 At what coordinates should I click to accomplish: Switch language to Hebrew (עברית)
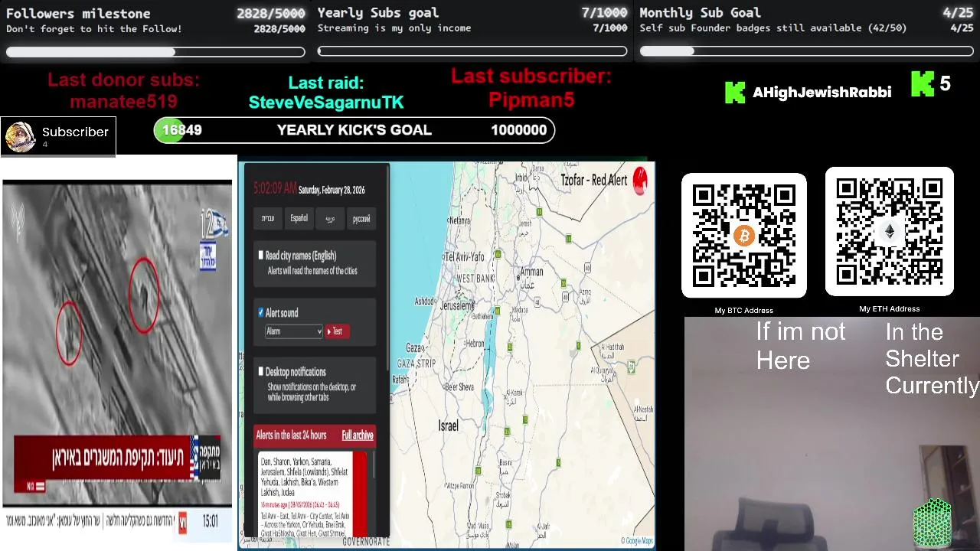coord(268,219)
